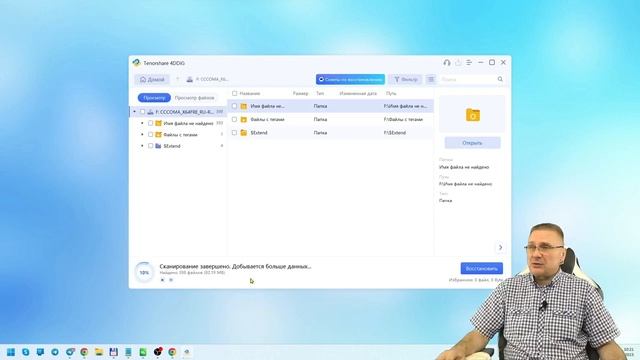Check tree checkbox 'Файлы с тегами'
This screenshot has height=360, width=640.
coord(151,134)
